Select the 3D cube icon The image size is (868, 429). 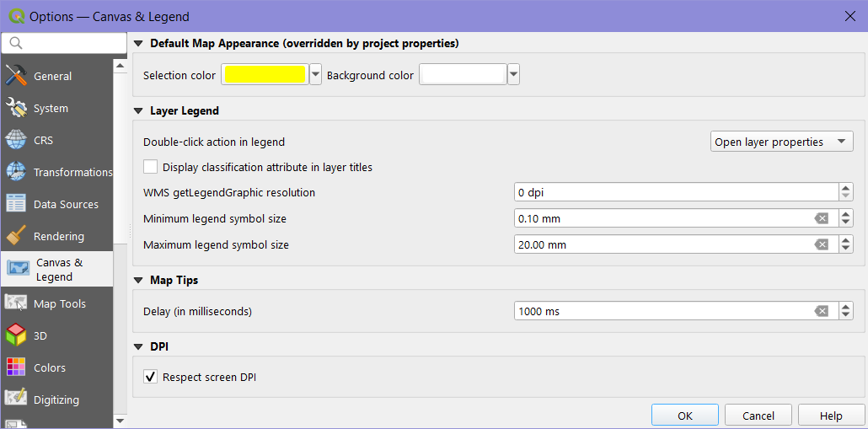pyautogui.click(x=16, y=335)
